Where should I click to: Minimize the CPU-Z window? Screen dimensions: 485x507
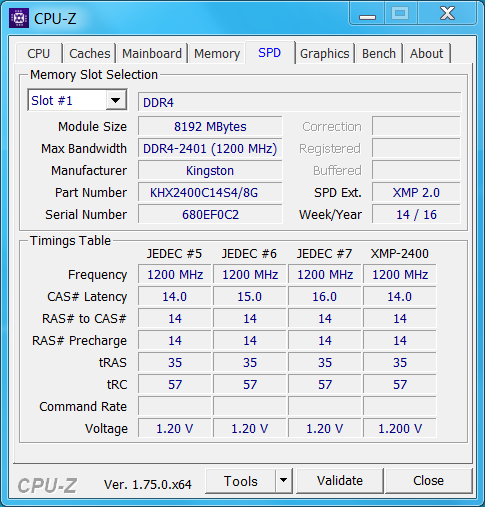pyautogui.click(x=367, y=14)
